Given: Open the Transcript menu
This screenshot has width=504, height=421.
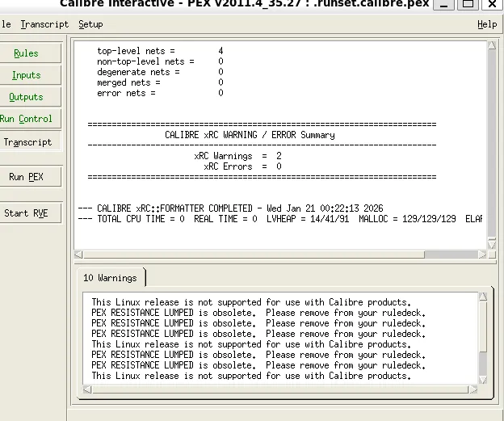Looking at the screenshot, I should click(44, 24).
